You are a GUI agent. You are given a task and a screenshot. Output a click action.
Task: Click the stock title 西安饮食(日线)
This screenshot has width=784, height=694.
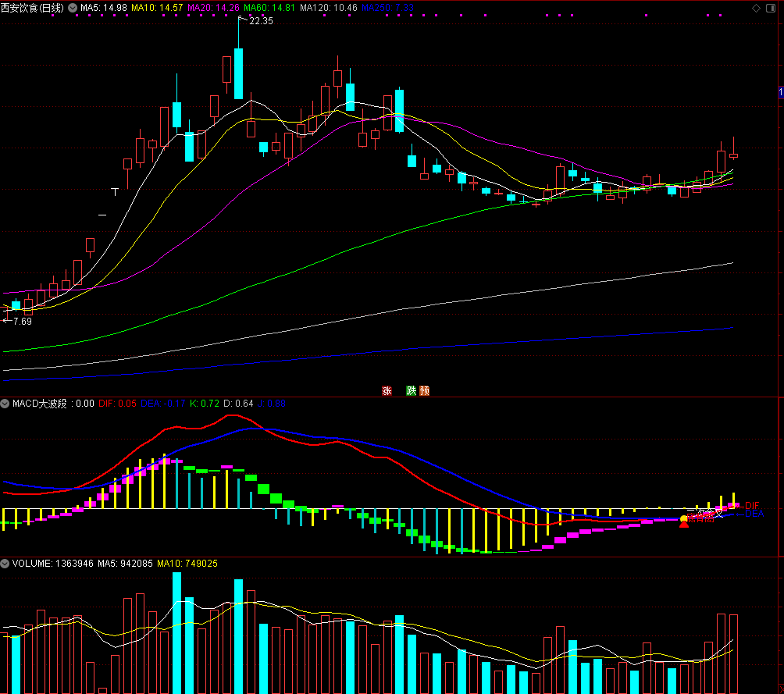(33, 8)
